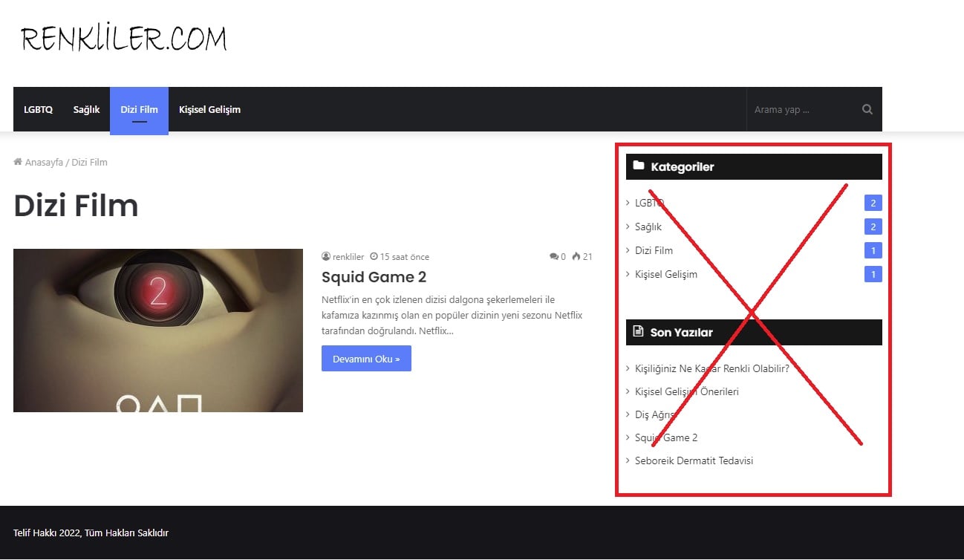Open recent post Diş Ağrısı
This screenshot has height=560, width=964.
pos(656,414)
